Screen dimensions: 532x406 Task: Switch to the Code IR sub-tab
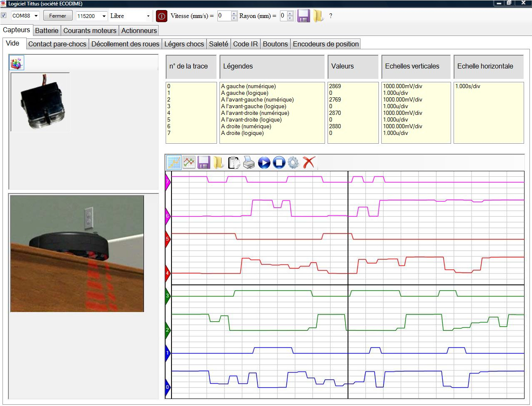[245, 44]
